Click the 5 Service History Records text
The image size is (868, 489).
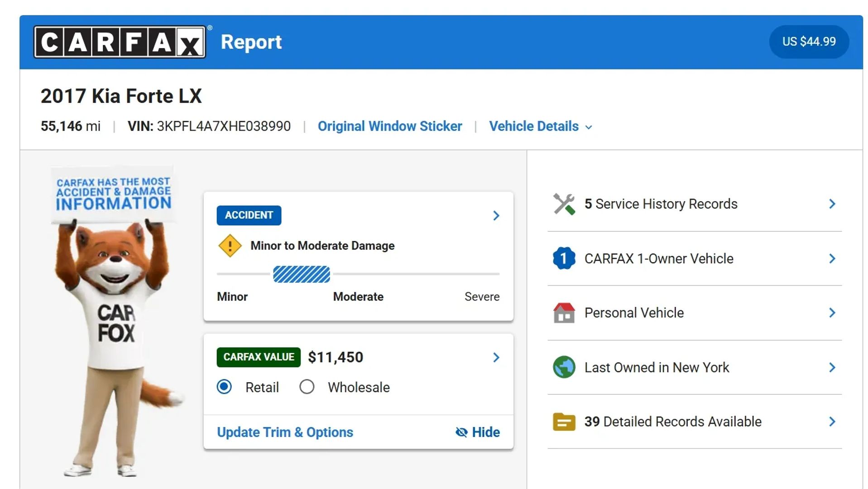661,204
